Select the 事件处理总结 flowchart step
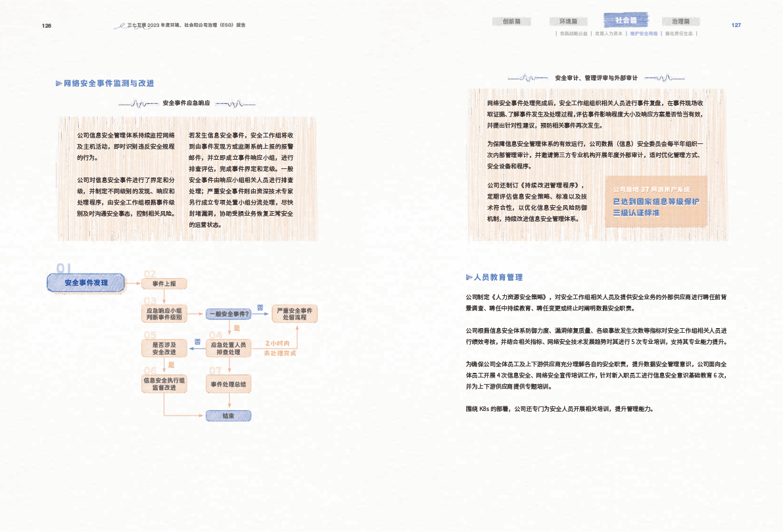The height and width of the screenshot is (532, 783). pos(229,383)
